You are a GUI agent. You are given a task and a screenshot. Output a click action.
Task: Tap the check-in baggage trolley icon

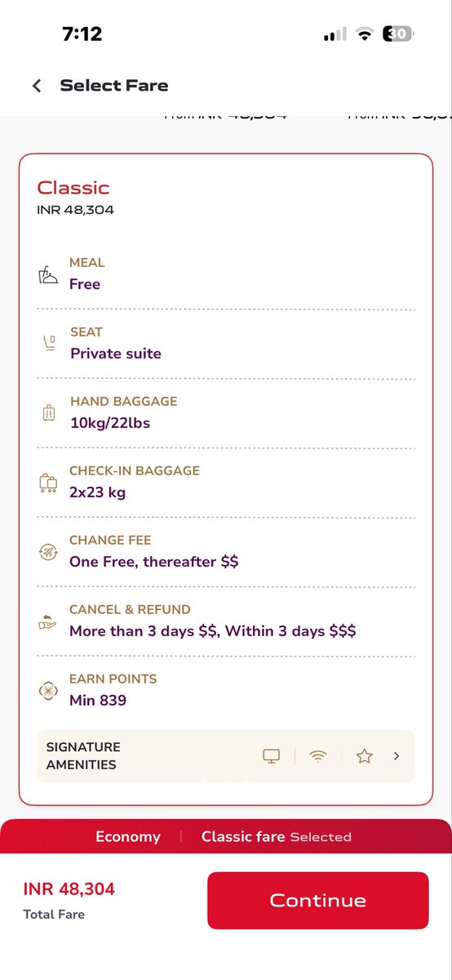pyautogui.click(x=48, y=483)
